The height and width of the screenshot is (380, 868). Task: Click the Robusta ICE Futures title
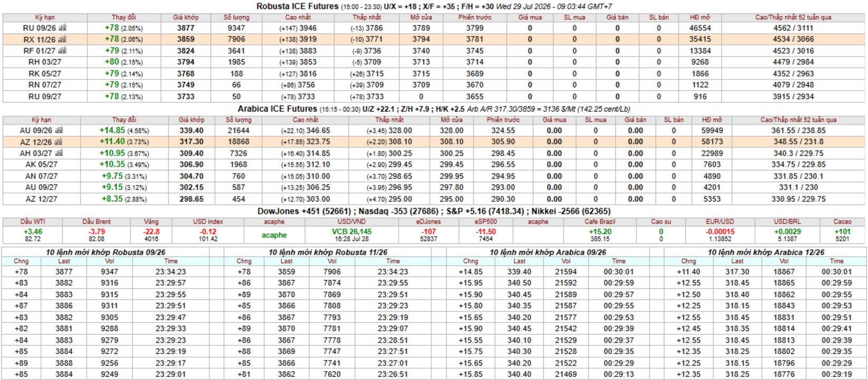[x=297, y=6]
